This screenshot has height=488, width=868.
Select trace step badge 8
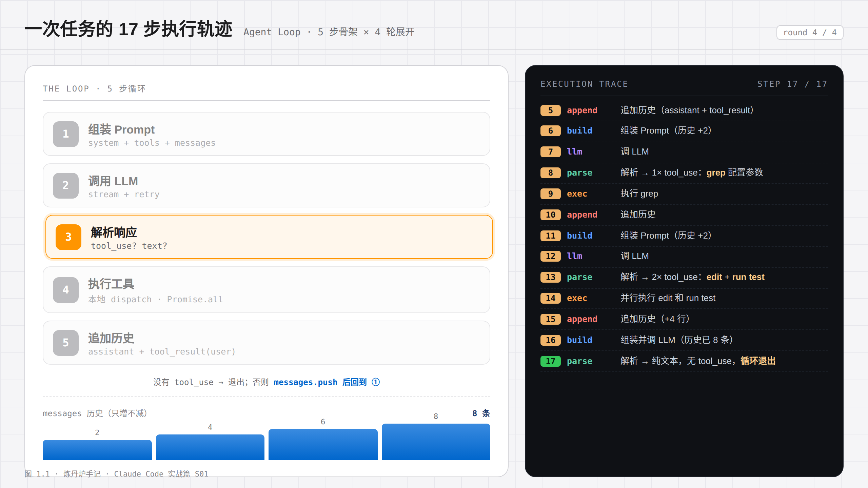point(550,173)
